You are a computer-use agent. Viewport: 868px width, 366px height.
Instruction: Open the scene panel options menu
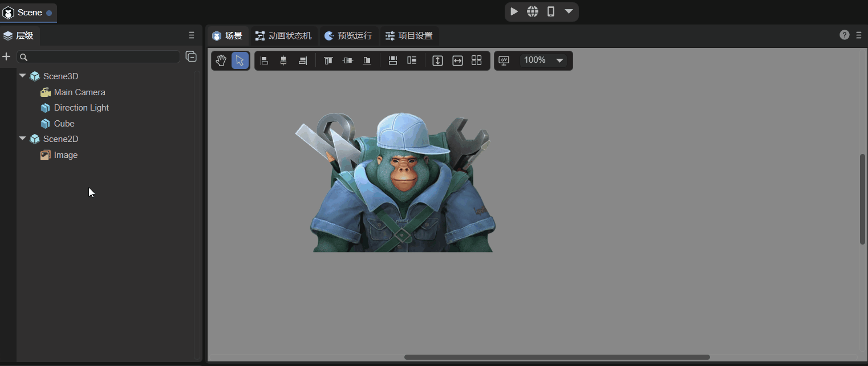(859, 35)
